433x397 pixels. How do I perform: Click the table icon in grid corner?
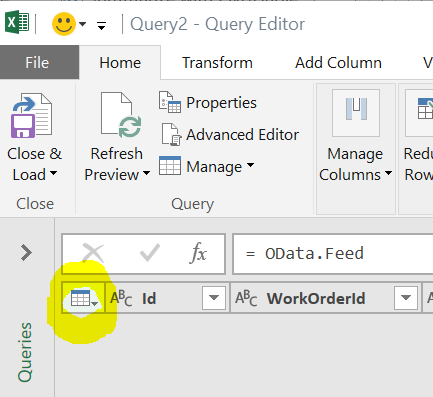[x=83, y=298]
